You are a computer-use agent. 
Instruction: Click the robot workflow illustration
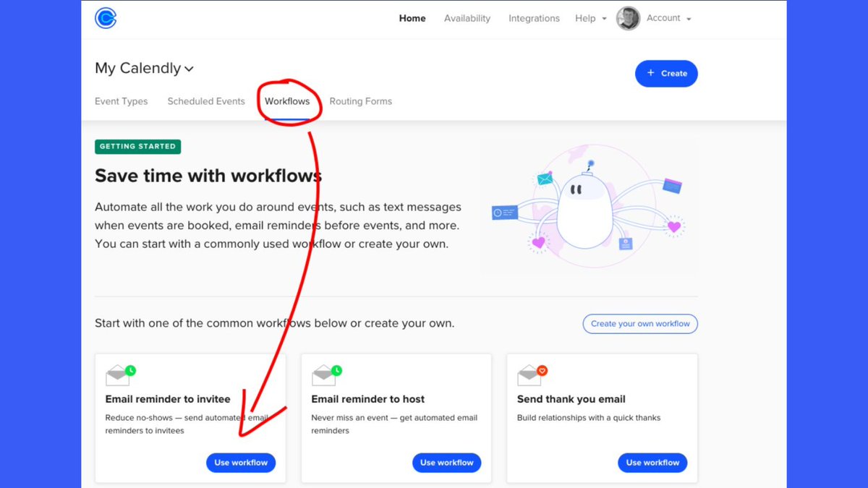(587, 207)
